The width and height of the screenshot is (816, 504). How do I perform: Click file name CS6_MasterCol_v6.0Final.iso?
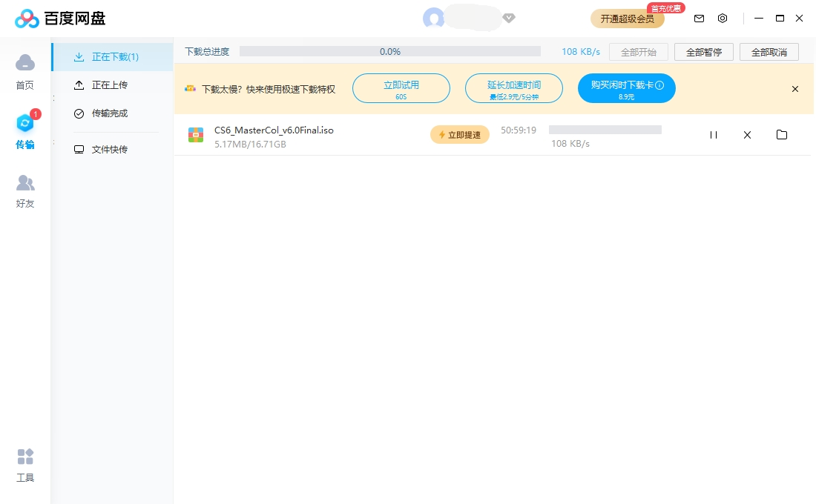(274, 130)
